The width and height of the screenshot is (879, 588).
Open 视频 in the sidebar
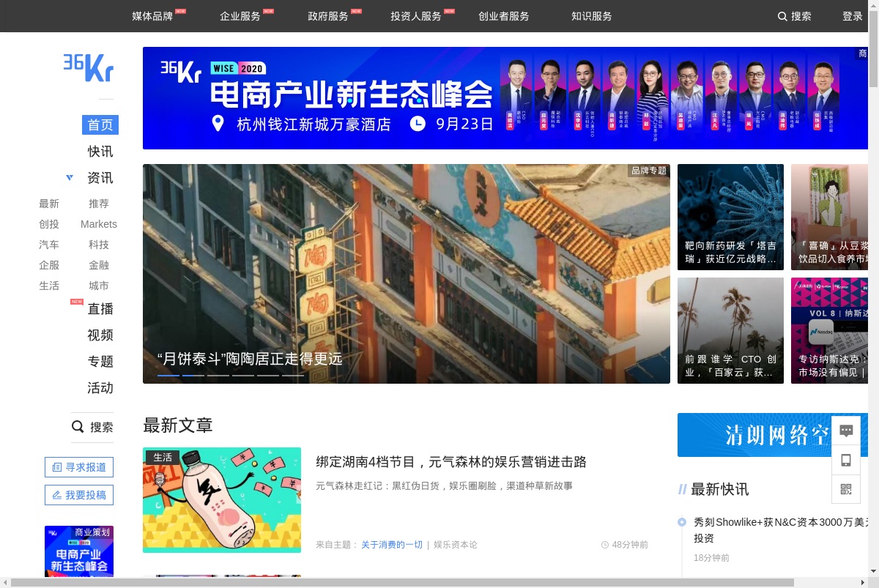pos(100,335)
